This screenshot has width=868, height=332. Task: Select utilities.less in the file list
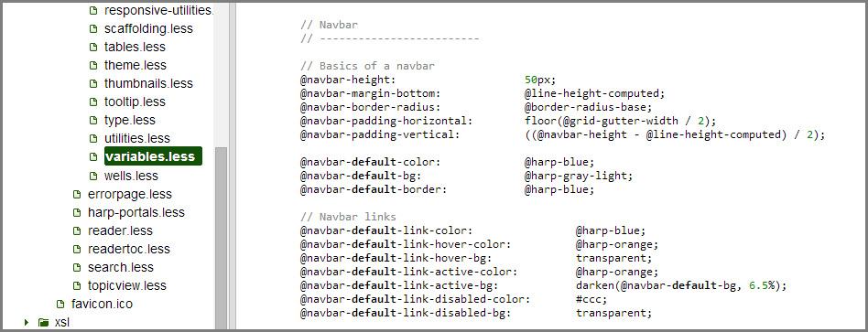pyautogui.click(x=136, y=138)
